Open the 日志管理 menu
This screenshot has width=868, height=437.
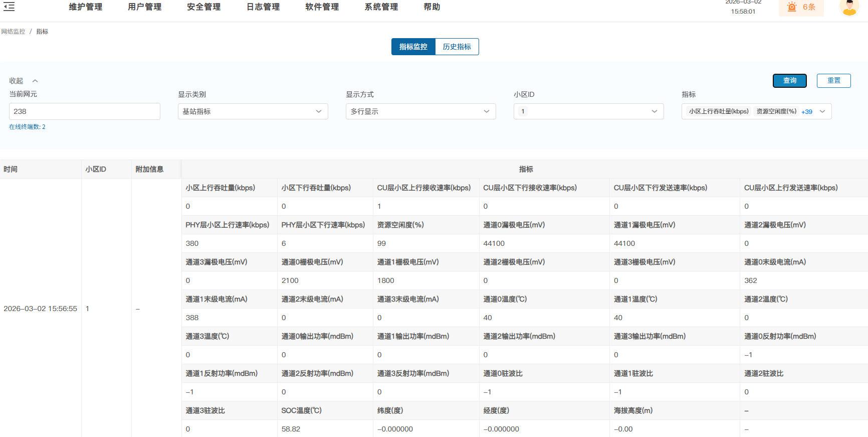coord(263,7)
